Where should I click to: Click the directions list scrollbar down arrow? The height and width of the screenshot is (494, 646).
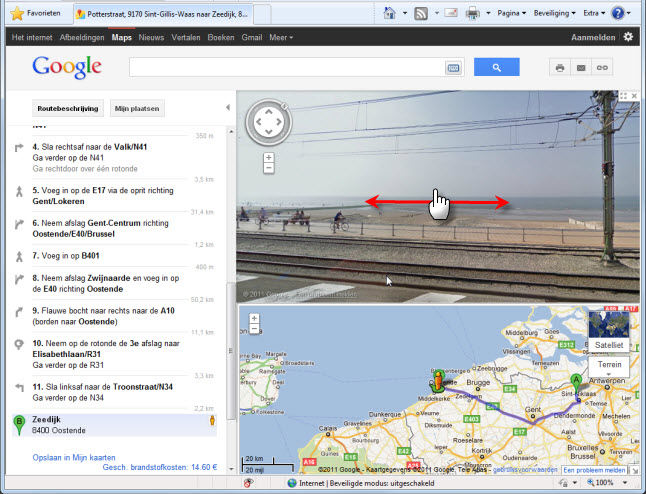231,469
